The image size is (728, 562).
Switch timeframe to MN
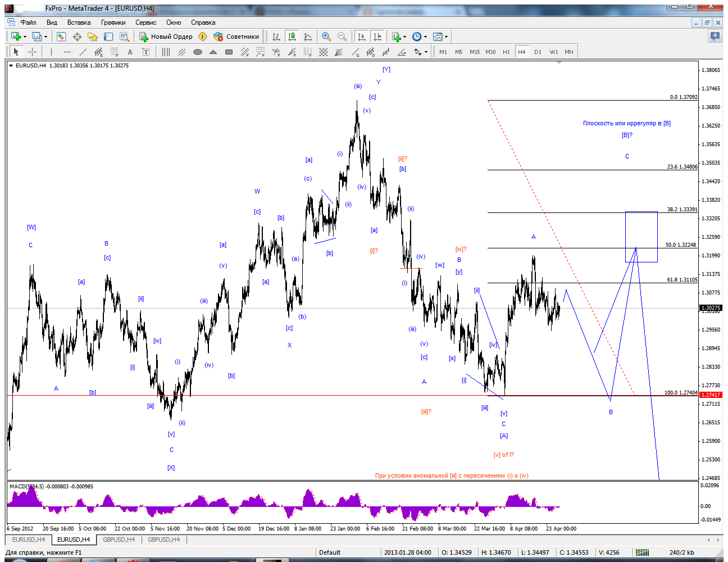569,52
